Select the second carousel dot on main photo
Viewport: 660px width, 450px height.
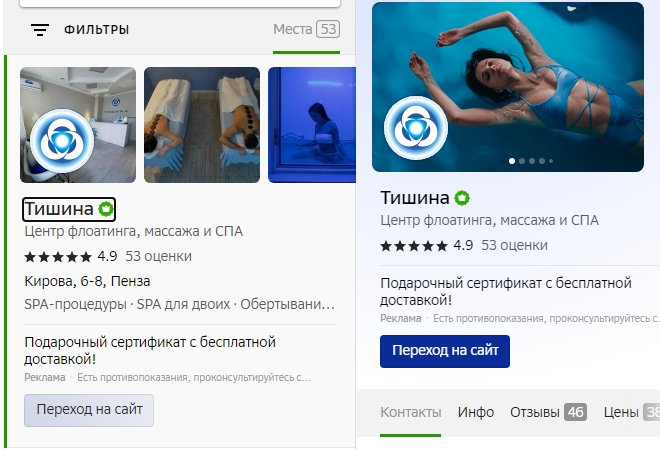[522, 161]
